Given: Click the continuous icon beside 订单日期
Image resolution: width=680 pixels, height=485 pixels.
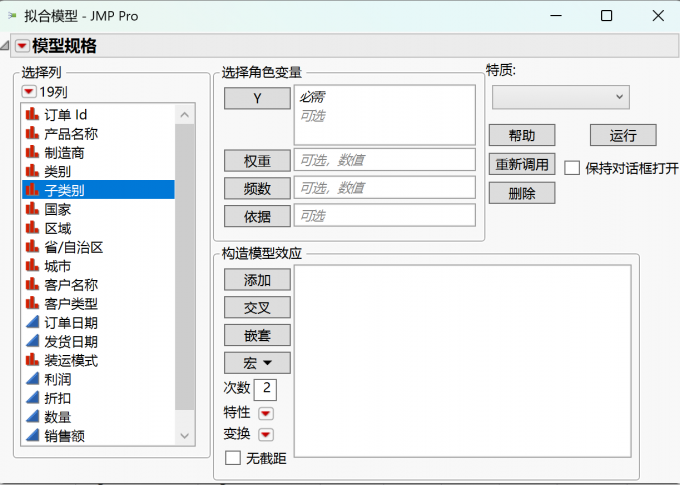Looking at the screenshot, I should 32,322.
